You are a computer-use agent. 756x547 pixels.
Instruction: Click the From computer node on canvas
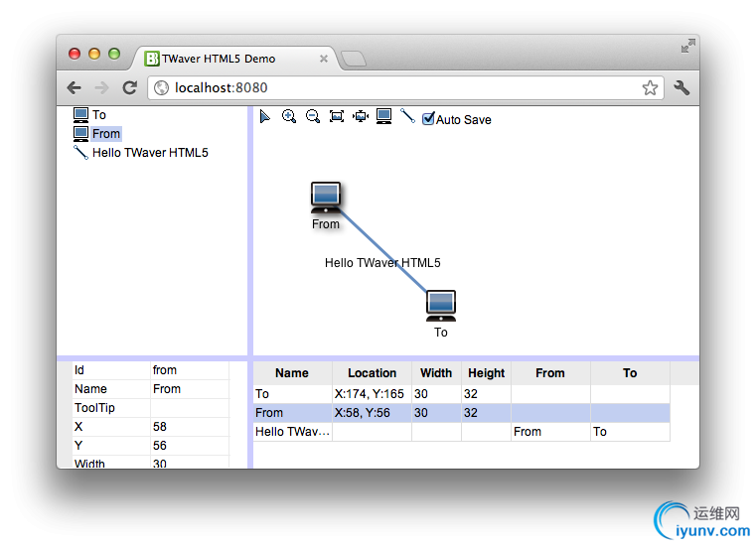coord(326,198)
